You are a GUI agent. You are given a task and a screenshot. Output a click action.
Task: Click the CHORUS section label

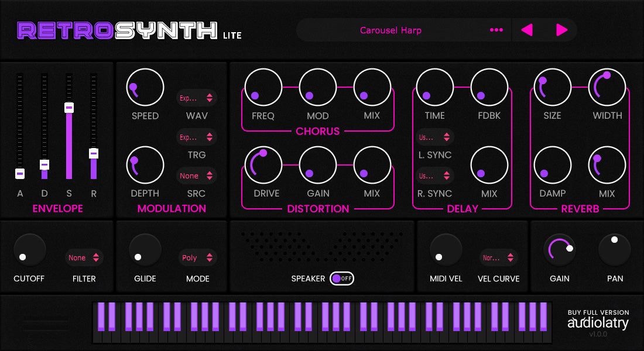(318, 132)
